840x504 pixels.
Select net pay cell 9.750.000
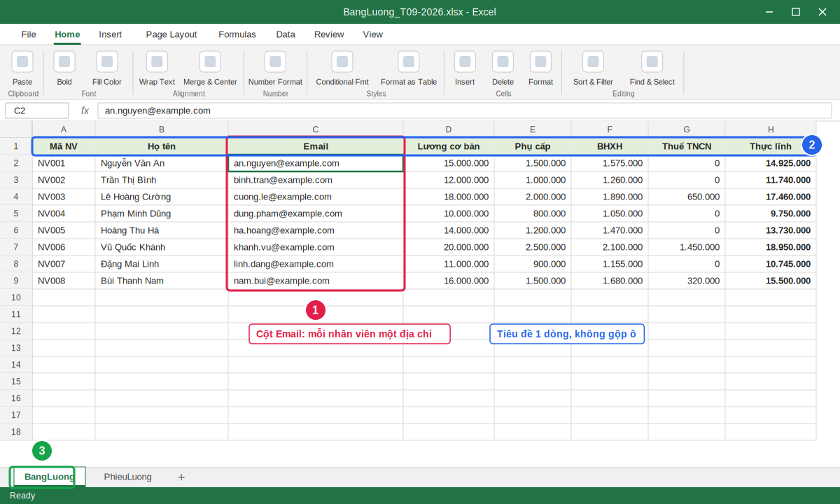tap(771, 213)
